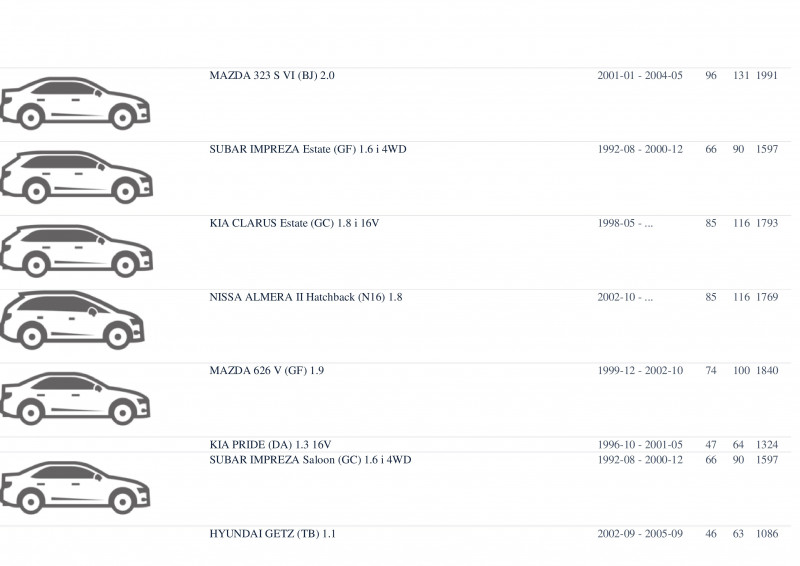Open MAZDA 323 S VI (BJ) 2.0 entry

pyautogui.click(x=272, y=76)
